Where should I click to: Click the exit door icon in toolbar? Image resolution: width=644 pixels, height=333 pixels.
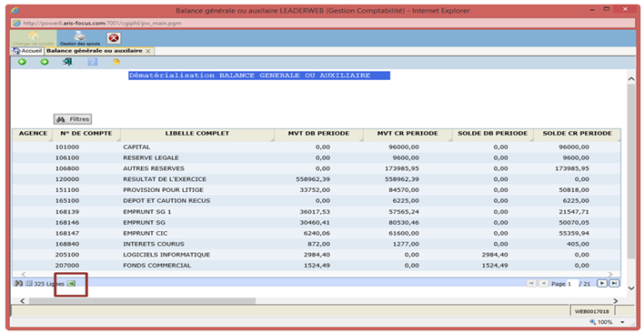[x=68, y=62]
